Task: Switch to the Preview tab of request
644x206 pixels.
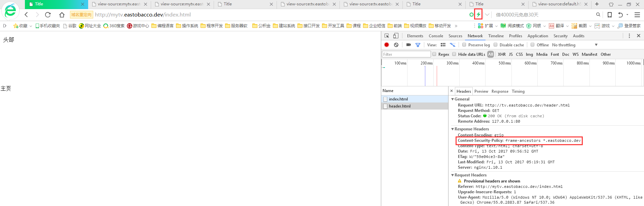Action: [x=481, y=91]
